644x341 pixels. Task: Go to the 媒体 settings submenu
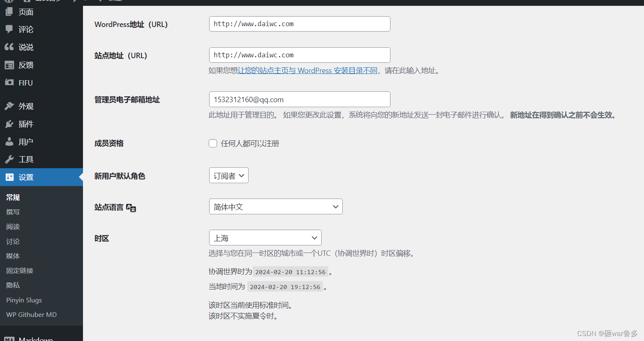pos(13,256)
